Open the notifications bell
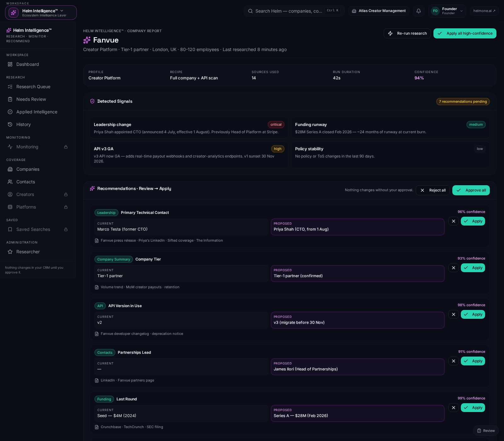This screenshot has width=504, height=441. pyautogui.click(x=419, y=11)
